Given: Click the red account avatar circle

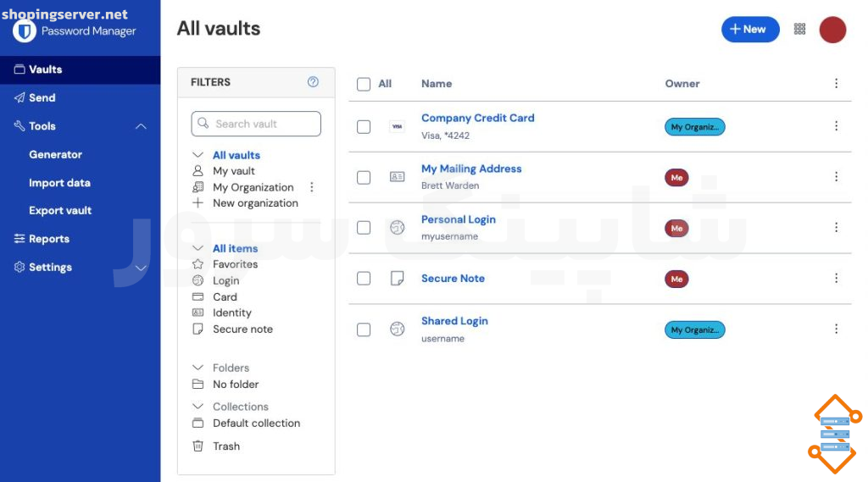Looking at the screenshot, I should (832, 30).
